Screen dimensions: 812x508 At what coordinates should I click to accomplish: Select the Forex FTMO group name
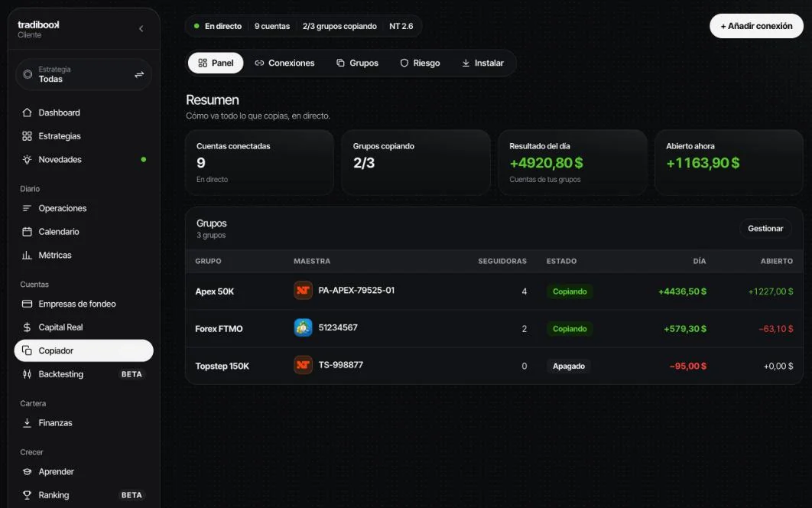(219, 329)
